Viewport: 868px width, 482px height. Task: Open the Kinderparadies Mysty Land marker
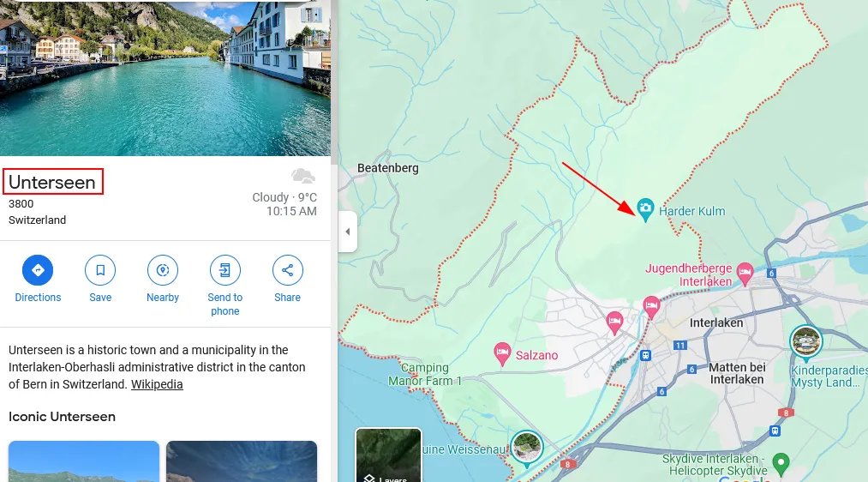[805, 342]
